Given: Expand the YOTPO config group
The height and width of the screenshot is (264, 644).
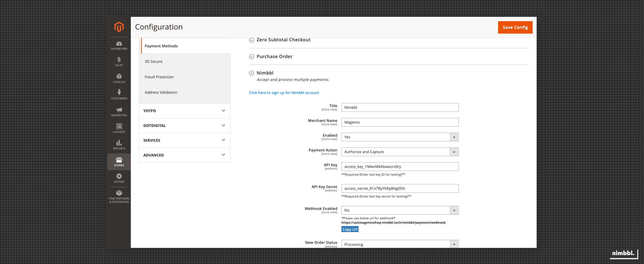Looking at the screenshot, I should [x=184, y=111].
